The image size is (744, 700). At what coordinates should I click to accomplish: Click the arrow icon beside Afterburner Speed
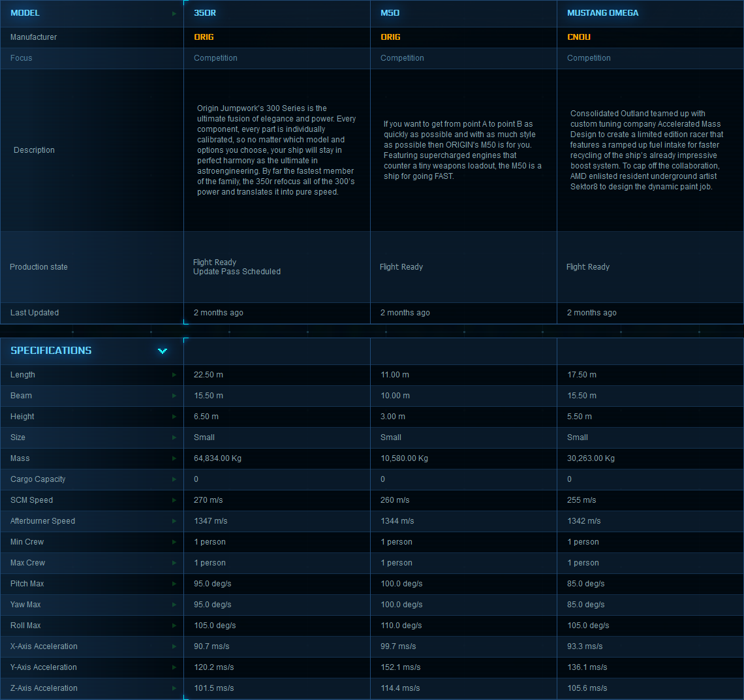[174, 521]
